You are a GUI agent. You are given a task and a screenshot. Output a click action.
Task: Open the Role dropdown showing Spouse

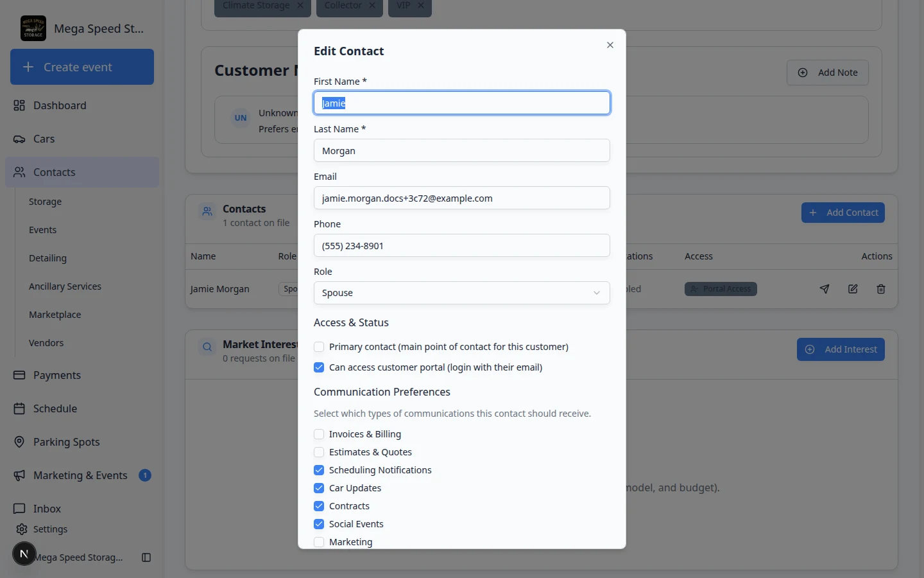click(x=462, y=293)
